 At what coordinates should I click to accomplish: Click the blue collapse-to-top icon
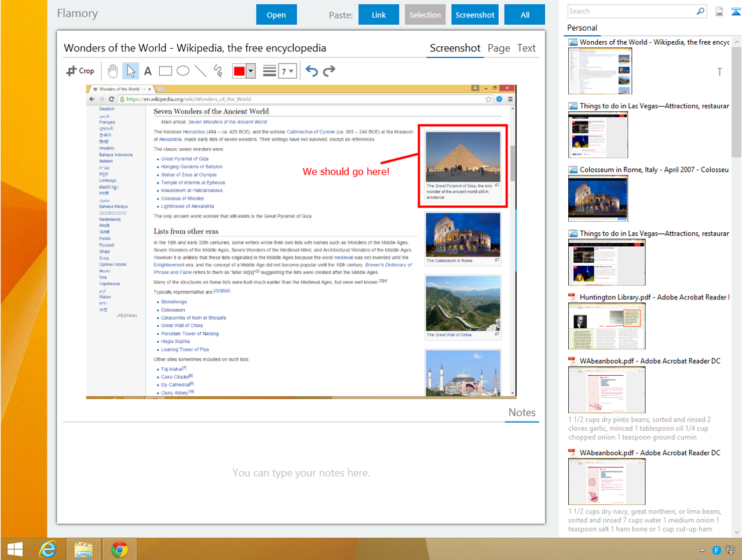click(736, 12)
